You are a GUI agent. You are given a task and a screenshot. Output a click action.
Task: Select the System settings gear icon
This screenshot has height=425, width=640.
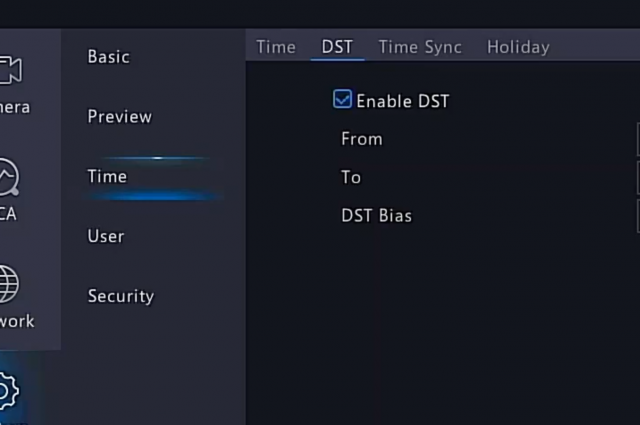tap(9, 391)
